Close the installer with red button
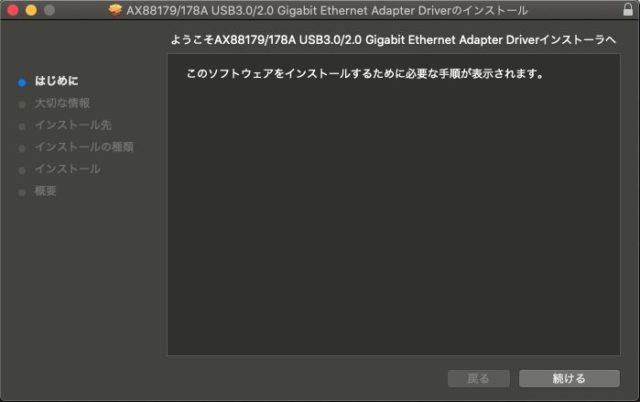640x402 pixels. 13,10
